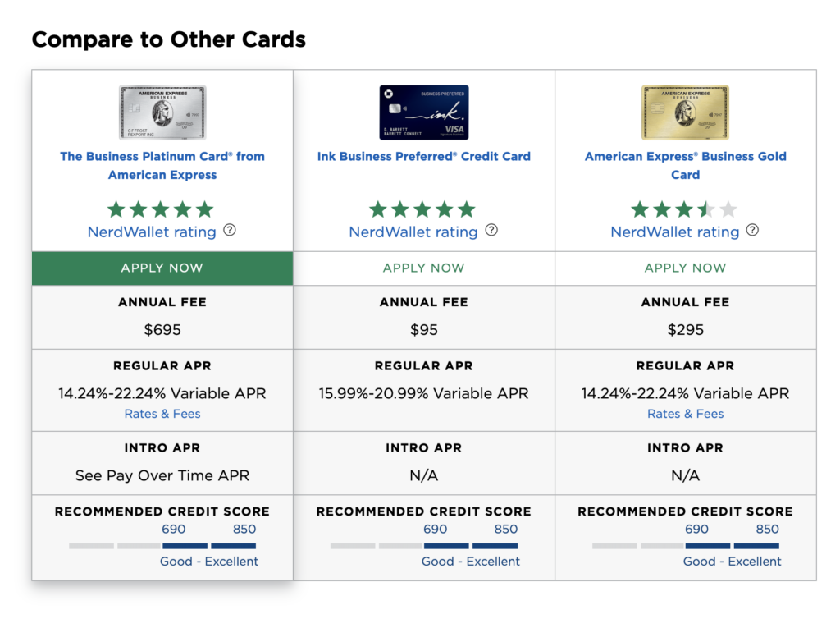
Task: Click NerdWallet rating link under Business Platinum stars
Action: click(151, 232)
